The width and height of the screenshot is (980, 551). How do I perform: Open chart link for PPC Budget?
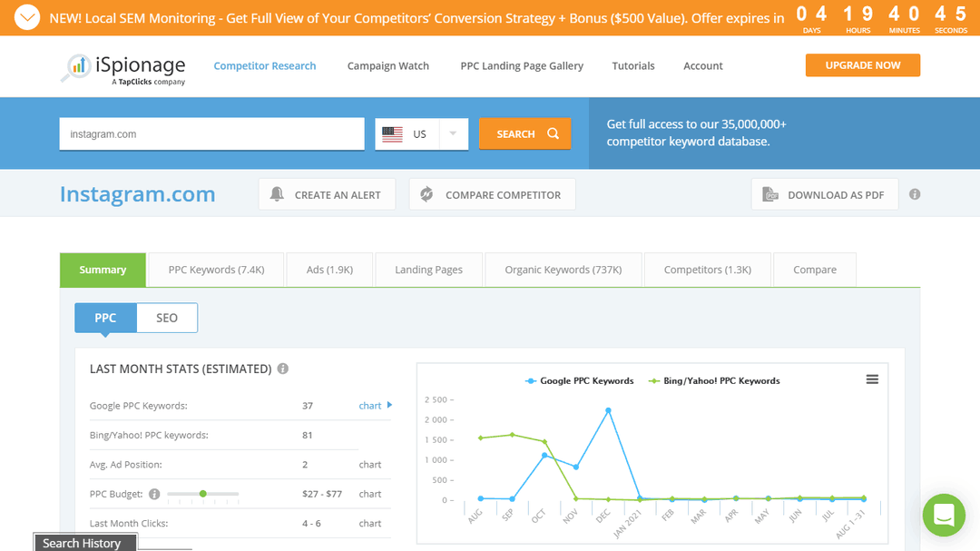click(x=370, y=494)
